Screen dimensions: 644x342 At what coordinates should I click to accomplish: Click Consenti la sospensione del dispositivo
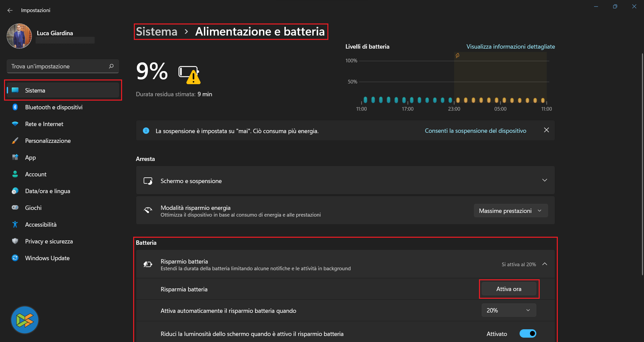click(475, 131)
